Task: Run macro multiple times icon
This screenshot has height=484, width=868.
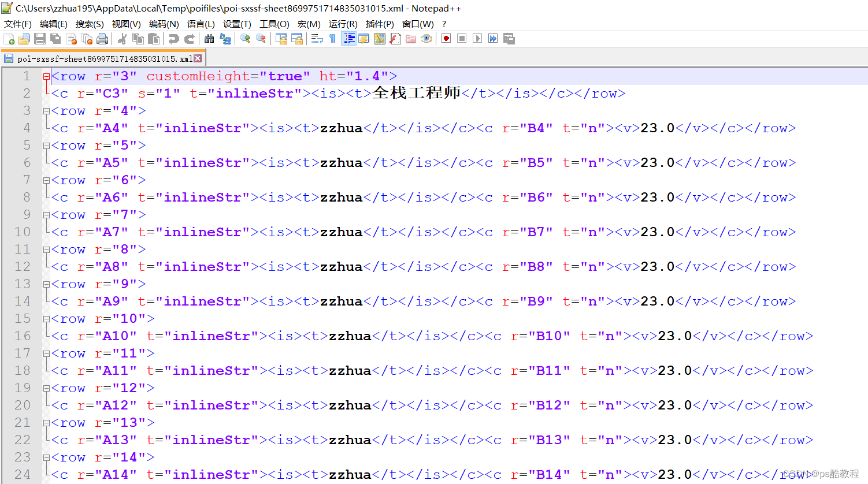Action: (x=493, y=39)
